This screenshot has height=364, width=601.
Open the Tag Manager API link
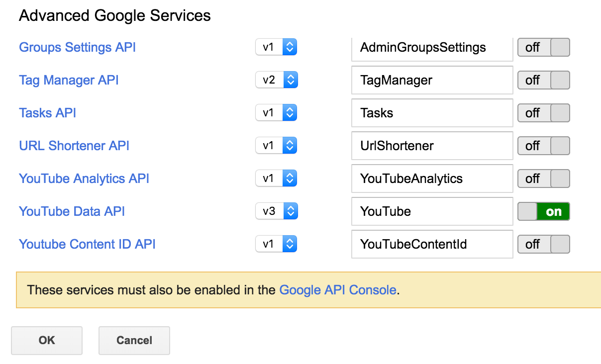pyautogui.click(x=69, y=80)
